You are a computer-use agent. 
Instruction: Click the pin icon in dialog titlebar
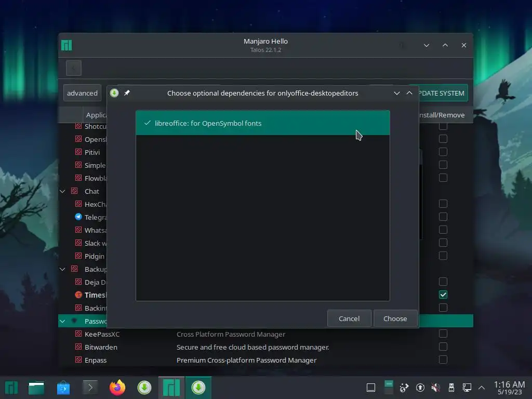127,93
